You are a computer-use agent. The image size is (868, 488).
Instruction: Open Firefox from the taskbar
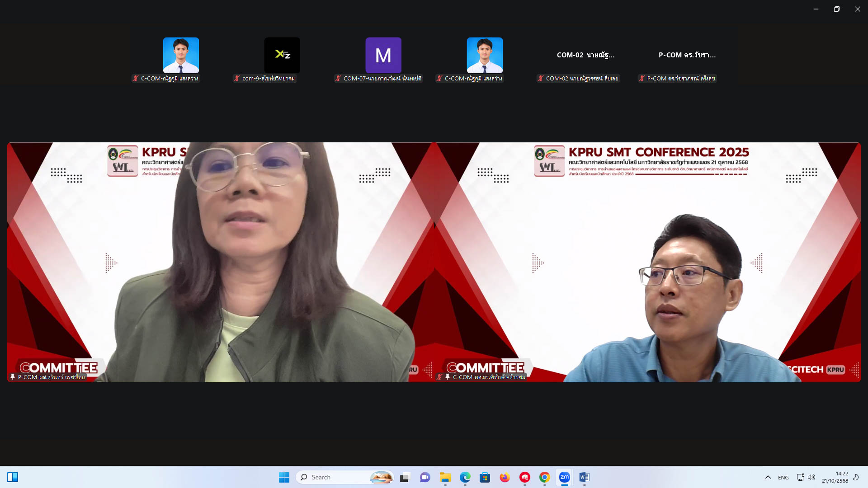(505, 477)
